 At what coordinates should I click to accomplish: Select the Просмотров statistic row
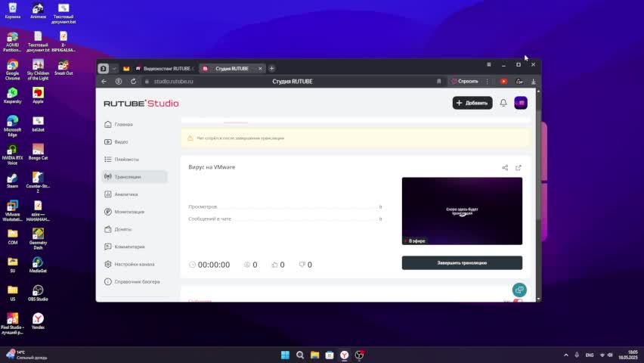click(x=286, y=206)
